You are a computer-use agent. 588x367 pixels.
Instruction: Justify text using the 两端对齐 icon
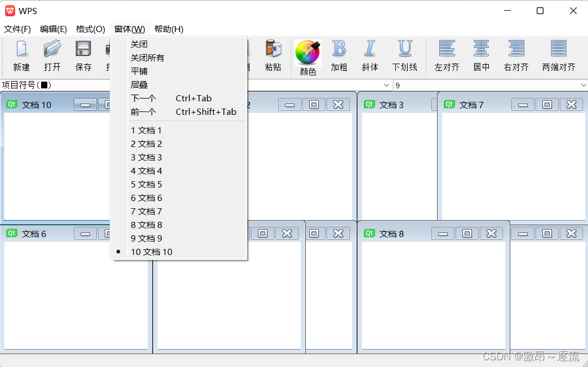click(x=558, y=56)
